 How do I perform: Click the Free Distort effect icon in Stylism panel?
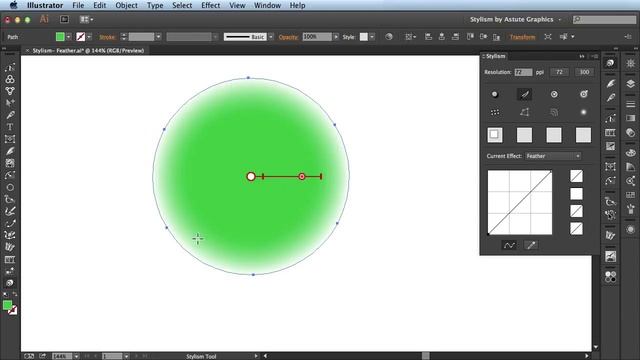(x=524, y=112)
